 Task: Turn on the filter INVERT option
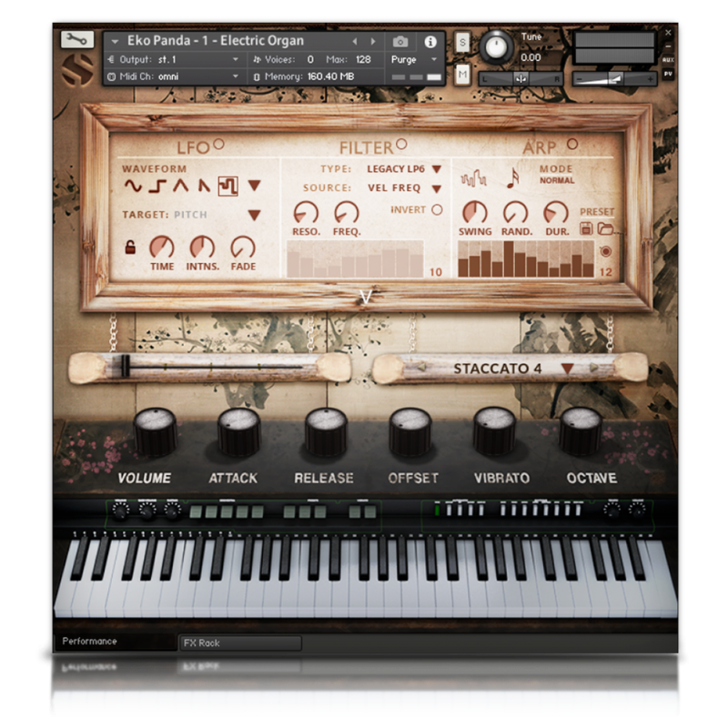click(x=437, y=209)
